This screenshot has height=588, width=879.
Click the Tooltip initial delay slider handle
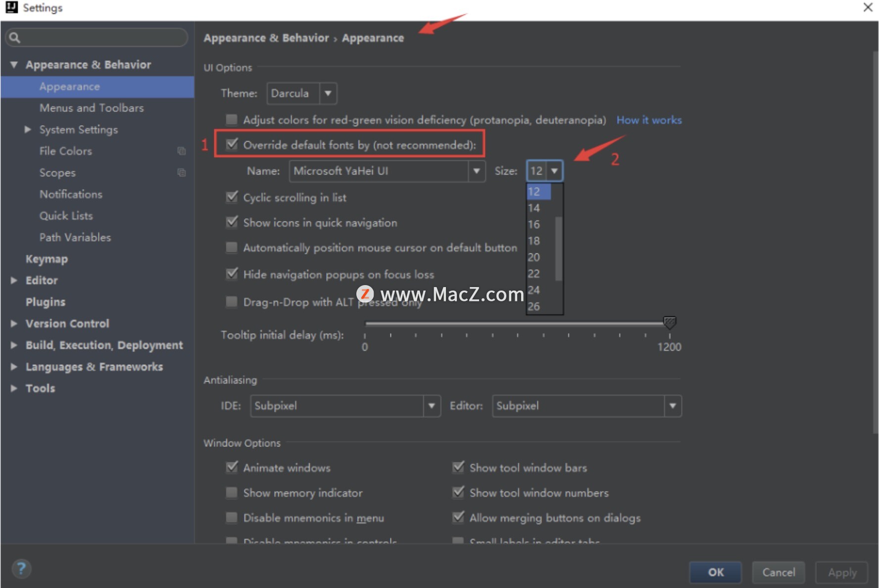[x=669, y=323]
